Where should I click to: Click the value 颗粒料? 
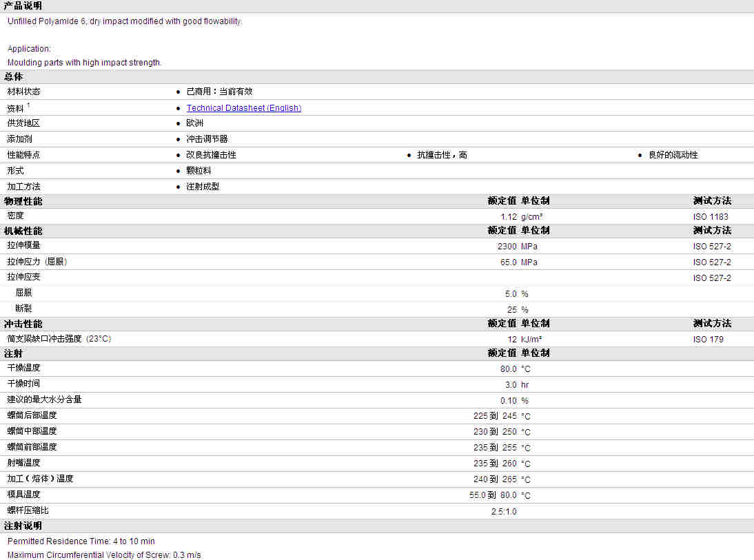pyautogui.click(x=198, y=171)
